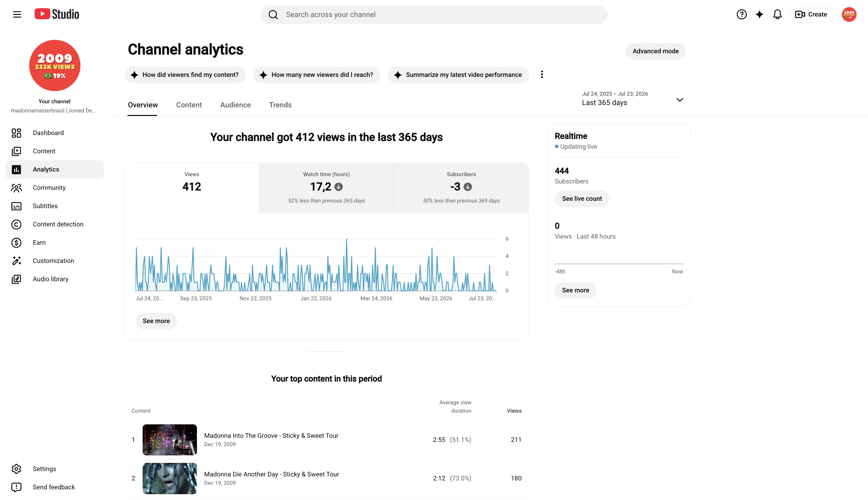The width and height of the screenshot is (868, 500).
Task: Click the Subscribers down-arrow indicator
Action: click(468, 187)
